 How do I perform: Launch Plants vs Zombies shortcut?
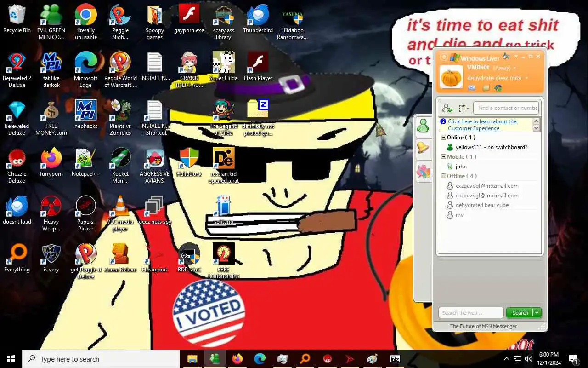[x=120, y=118]
